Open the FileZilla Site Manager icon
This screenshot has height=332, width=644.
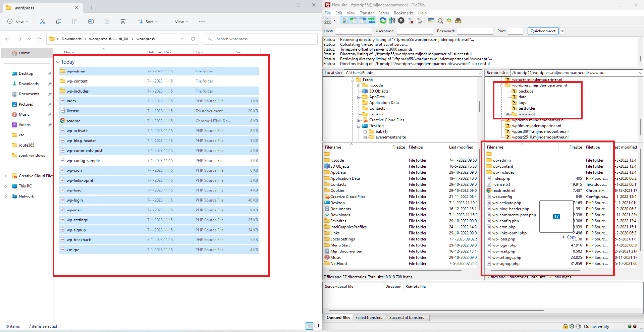coord(328,21)
